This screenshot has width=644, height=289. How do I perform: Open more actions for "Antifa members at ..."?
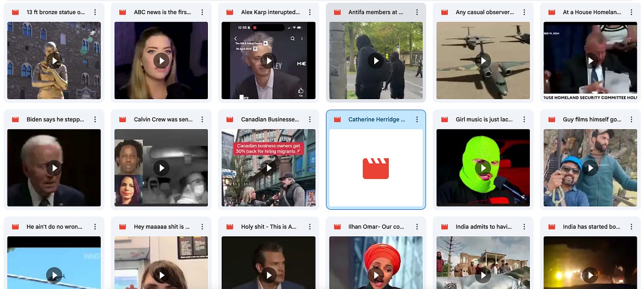coord(417,12)
